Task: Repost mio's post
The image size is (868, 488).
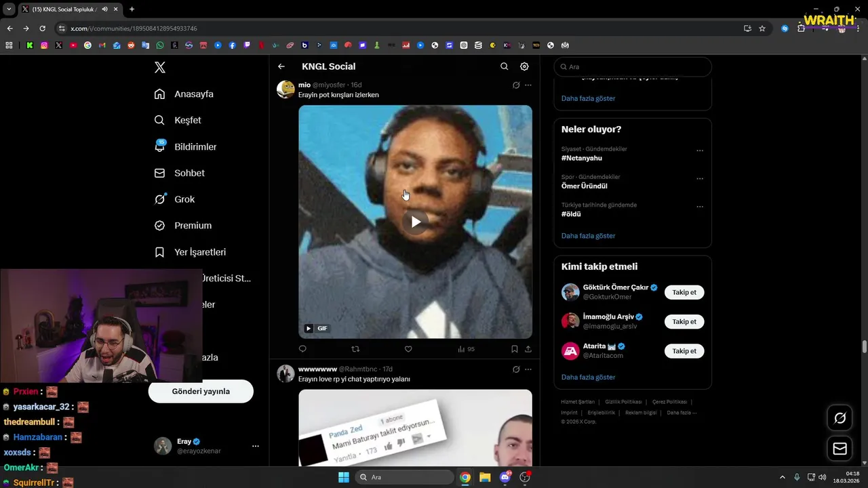Action: pyautogui.click(x=355, y=349)
